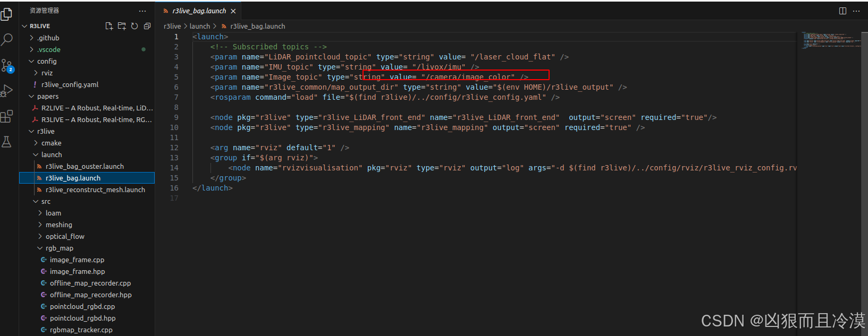The width and height of the screenshot is (868, 336).
Task: Create a new folder in R3LIVE
Action: pyautogui.click(x=122, y=26)
